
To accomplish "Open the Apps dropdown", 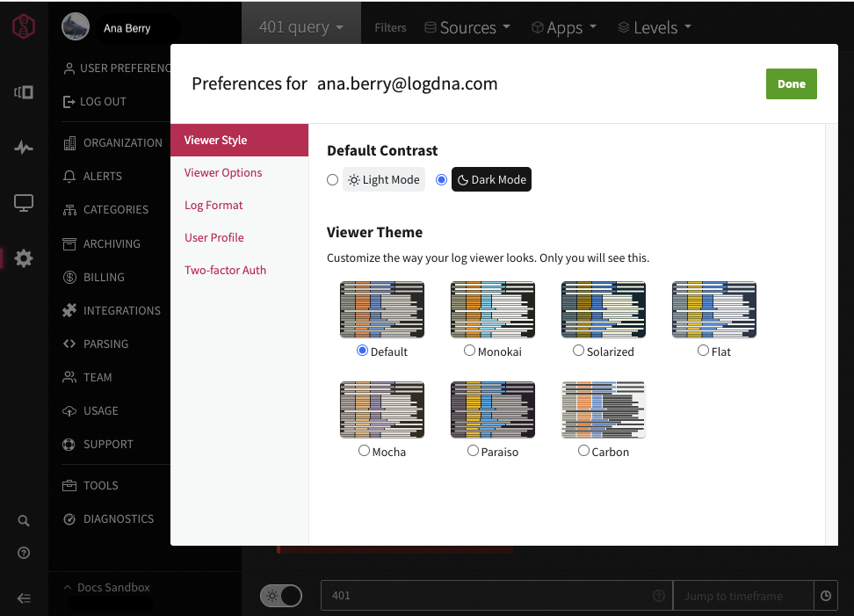I will 564,27.
